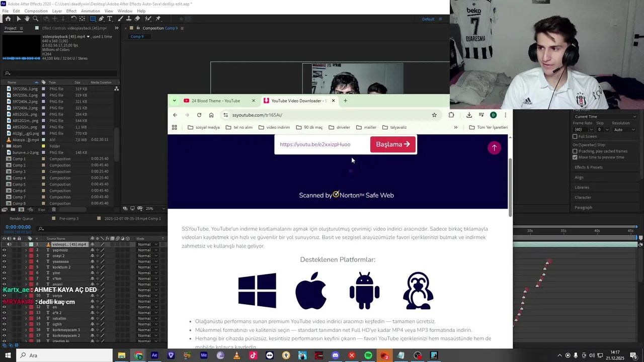Hide the yapmisiz layer with eye toggle
The width and height of the screenshot is (644, 362).
point(4,250)
